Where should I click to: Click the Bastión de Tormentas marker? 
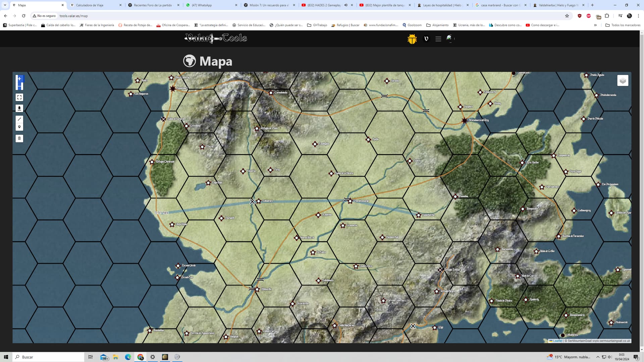coord(559,236)
